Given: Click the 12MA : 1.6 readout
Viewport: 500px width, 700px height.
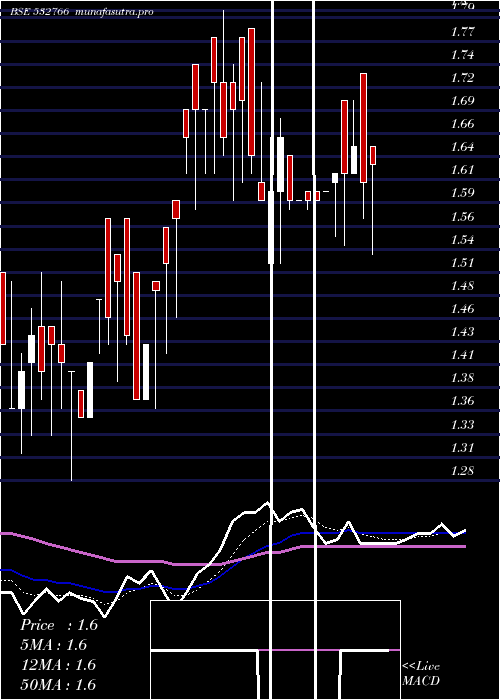Looking at the screenshot, I should click(59, 665).
